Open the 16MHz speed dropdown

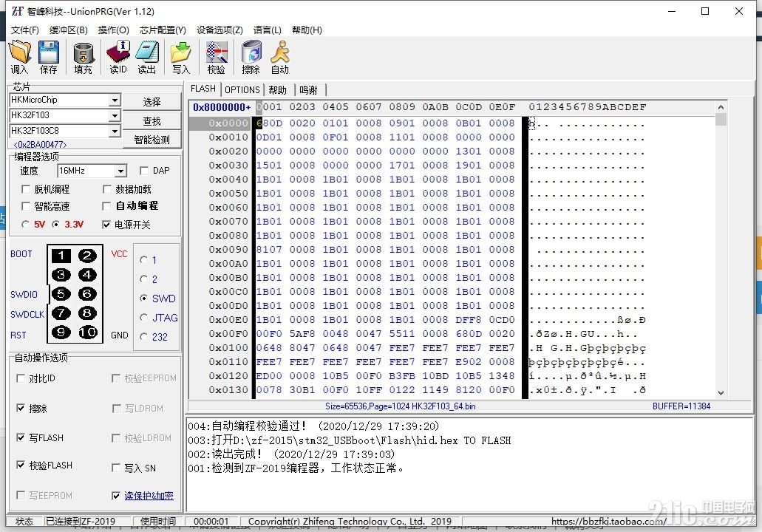120,171
